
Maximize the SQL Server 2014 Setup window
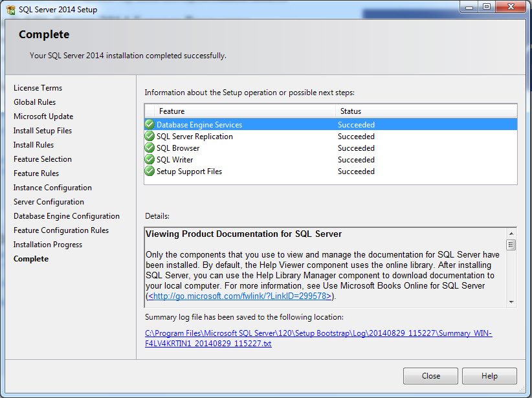click(x=487, y=6)
